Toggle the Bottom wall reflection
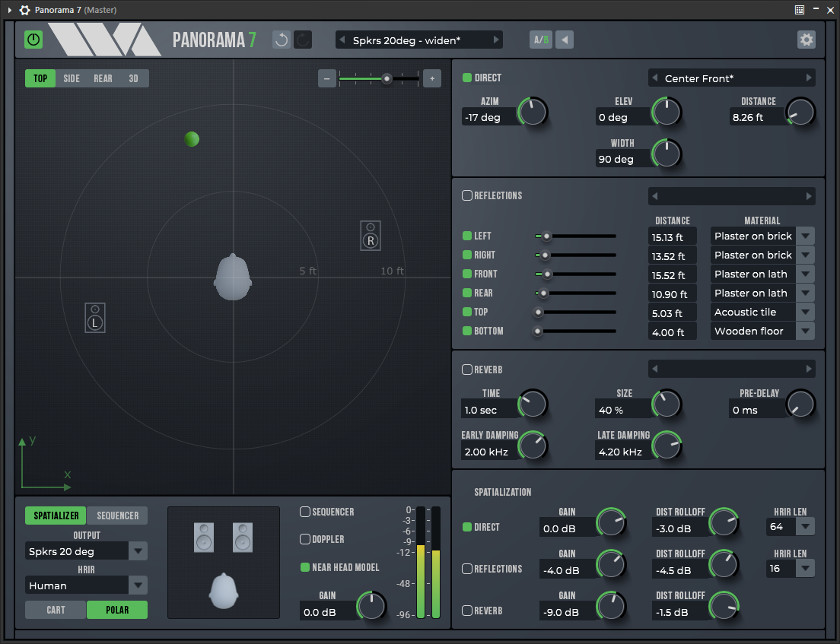 [x=467, y=331]
